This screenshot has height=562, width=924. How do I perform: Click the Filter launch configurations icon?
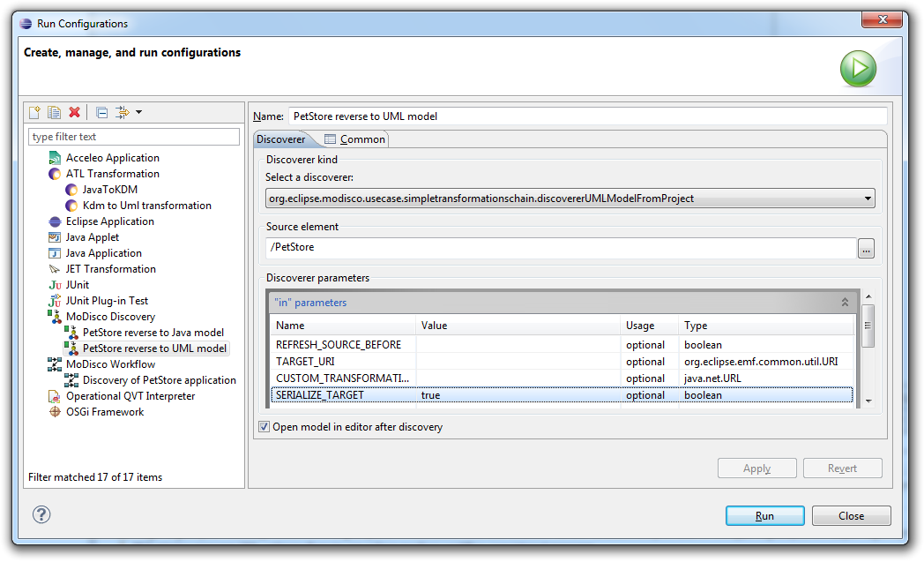(122, 112)
